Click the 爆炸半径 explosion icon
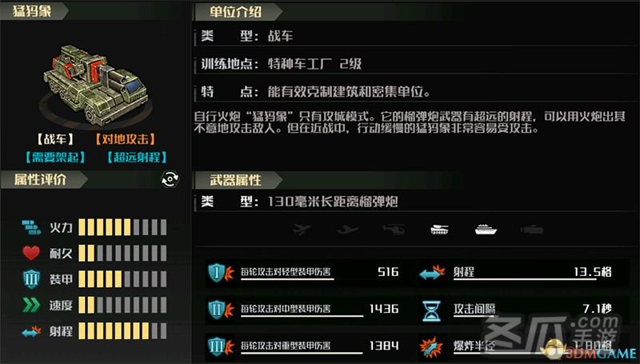 431,347
